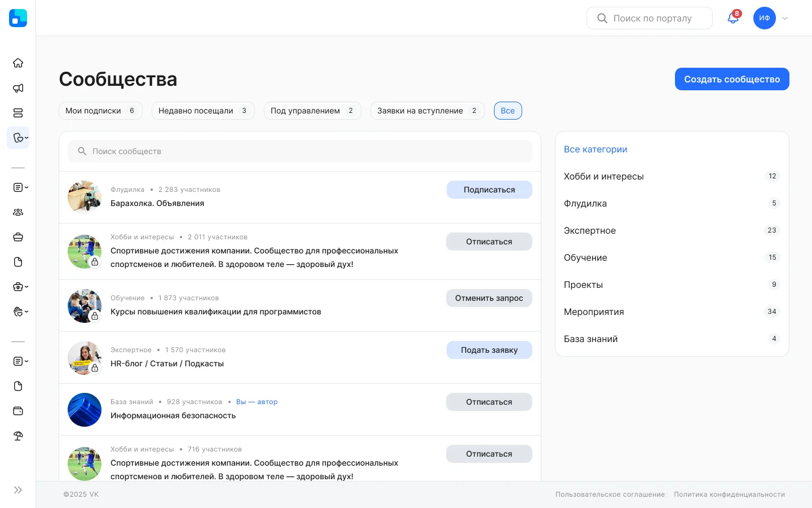Open the wallet icon near sidebar bottom
812x508 pixels.
(x=17, y=411)
